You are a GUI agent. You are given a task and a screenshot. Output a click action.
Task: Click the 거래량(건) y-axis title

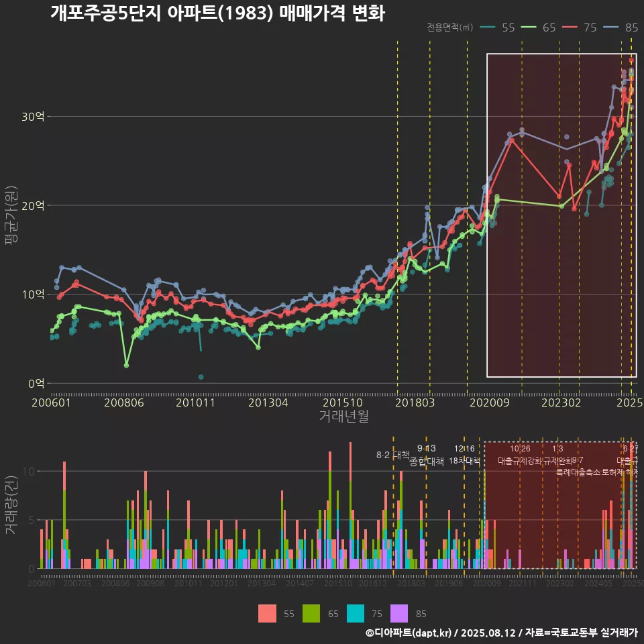(11, 506)
